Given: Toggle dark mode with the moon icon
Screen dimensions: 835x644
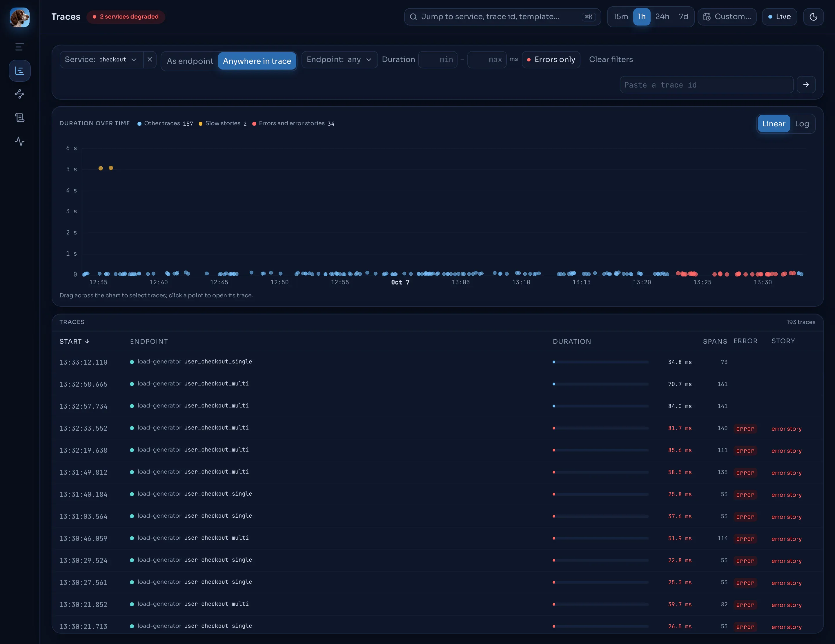Looking at the screenshot, I should tap(813, 17).
